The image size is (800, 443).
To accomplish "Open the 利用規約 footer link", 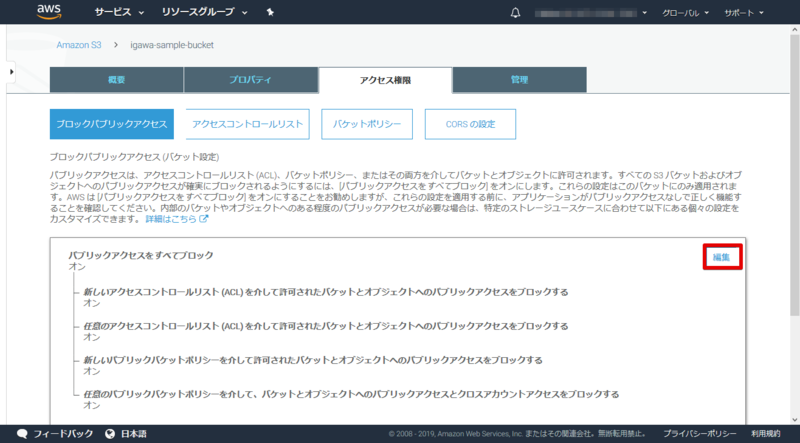I will coord(766,434).
